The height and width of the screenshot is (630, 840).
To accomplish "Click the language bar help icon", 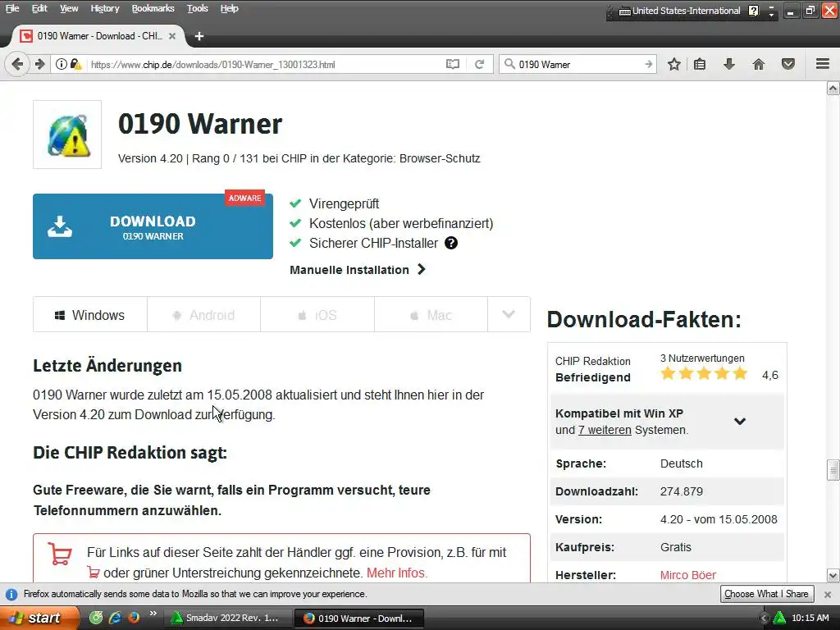I will tap(754, 11).
